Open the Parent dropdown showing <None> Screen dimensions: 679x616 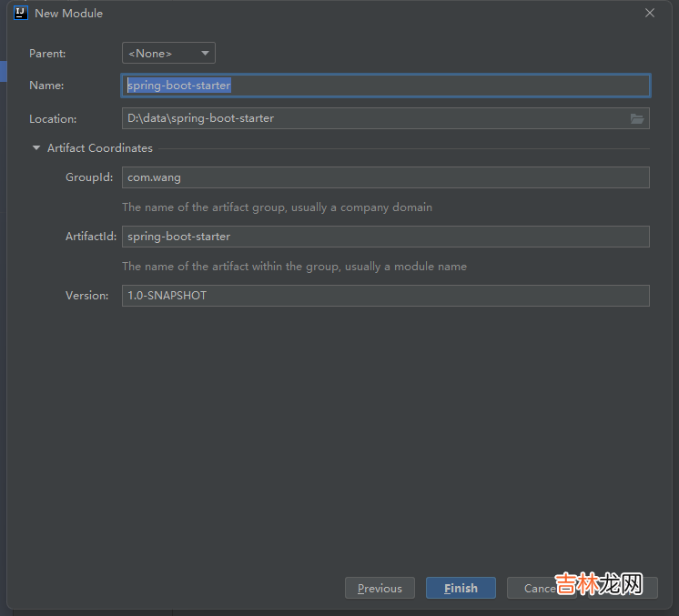tap(168, 53)
